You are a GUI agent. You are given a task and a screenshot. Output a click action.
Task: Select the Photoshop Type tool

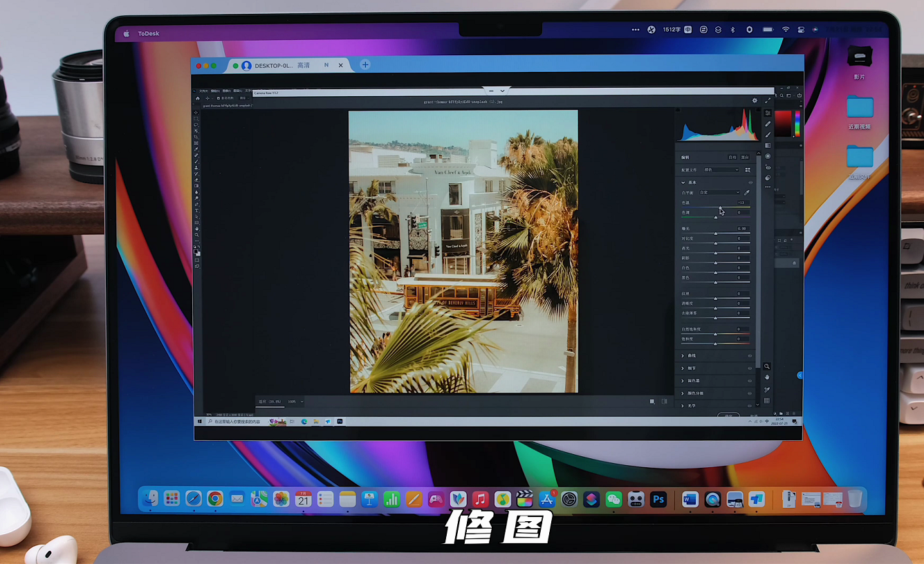196,211
